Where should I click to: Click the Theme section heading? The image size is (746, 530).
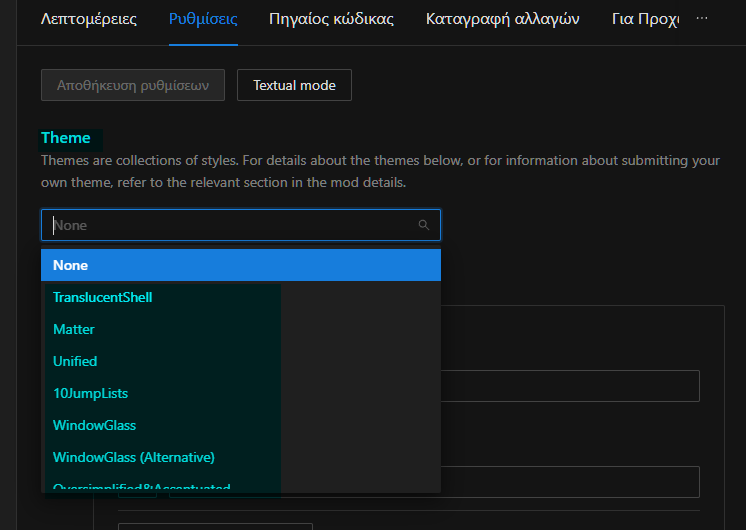(x=66, y=138)
